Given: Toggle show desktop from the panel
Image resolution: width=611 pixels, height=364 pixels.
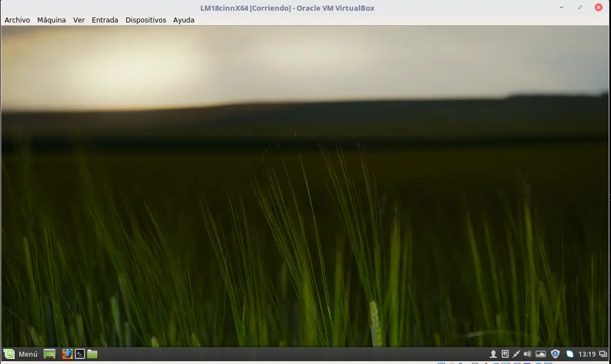Looking at the screenshot, I should (x=49, y=354).
